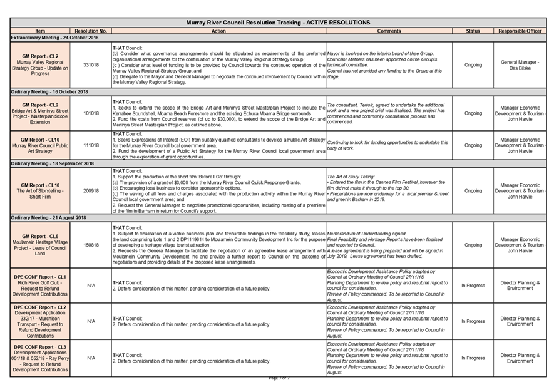Select the Status column header
Screen dimensions: 559x392
point(472,31)
